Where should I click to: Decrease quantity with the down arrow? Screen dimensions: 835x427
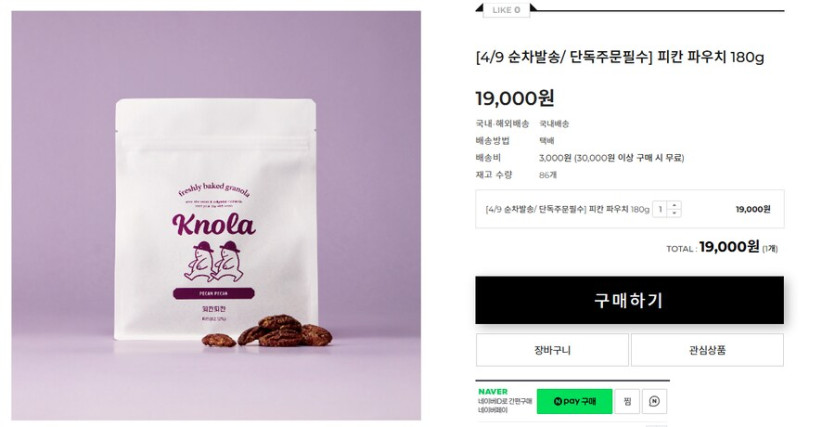(x=674, y=213)
